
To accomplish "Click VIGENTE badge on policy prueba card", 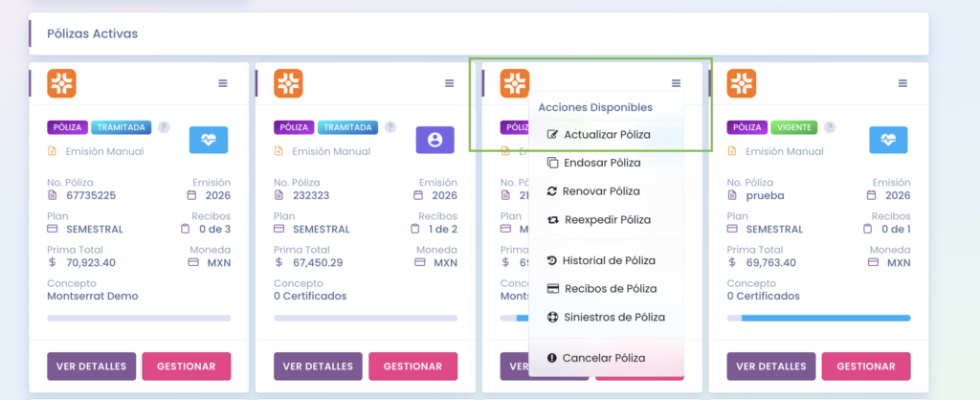I will pyautogui.click(x=793, y=127).
